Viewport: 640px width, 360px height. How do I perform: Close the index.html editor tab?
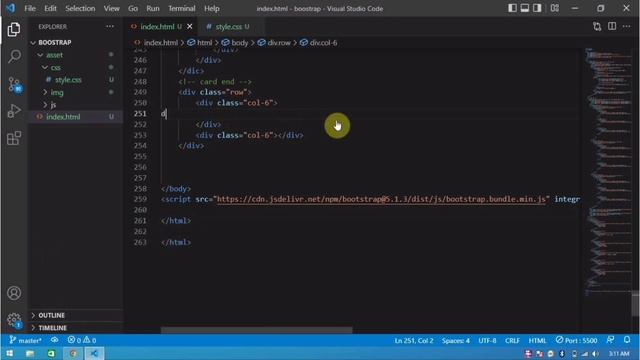190,27
